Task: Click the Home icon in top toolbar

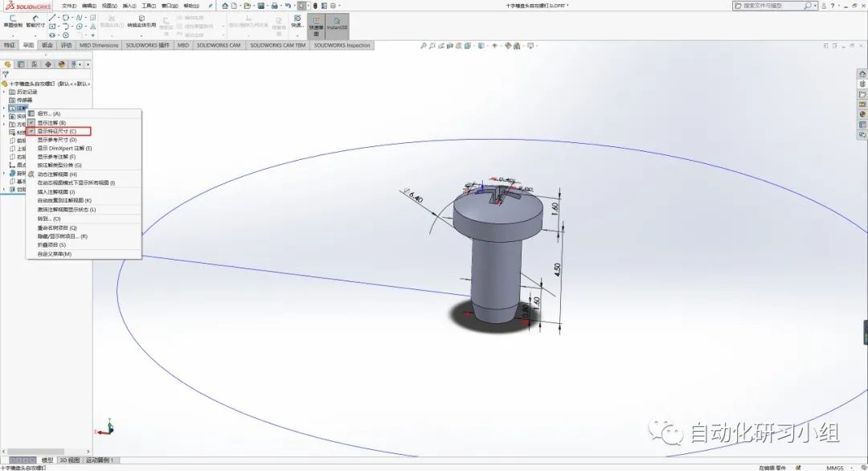Action: tap(225, 6)
